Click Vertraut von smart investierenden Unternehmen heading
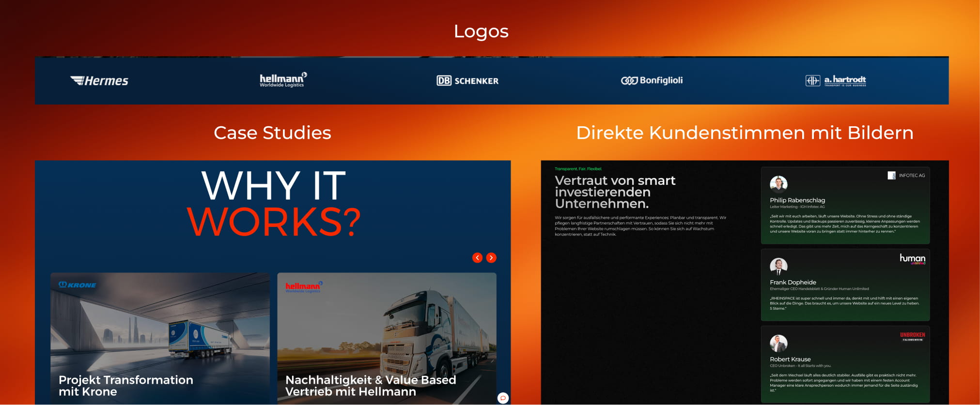 tap(615, 192)
